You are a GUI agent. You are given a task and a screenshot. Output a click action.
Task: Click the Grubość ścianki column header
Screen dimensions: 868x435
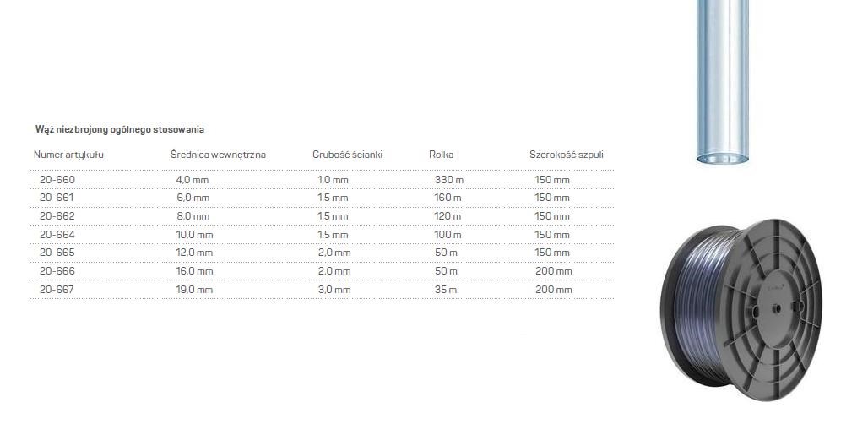point(347,155)
